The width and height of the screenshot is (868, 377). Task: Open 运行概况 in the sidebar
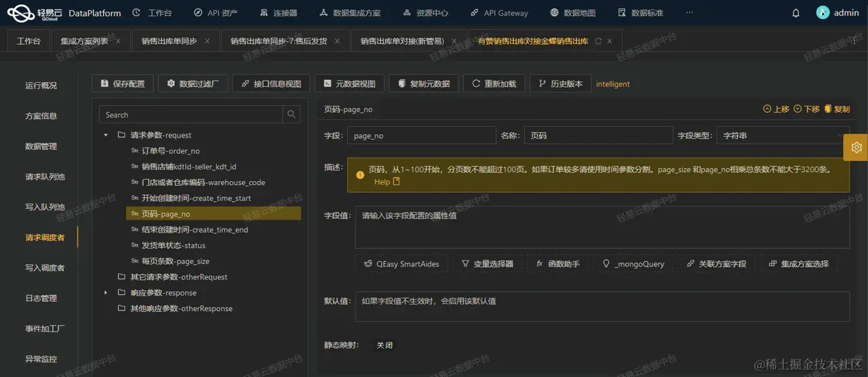pyautogui.click(x=41, y=85)
